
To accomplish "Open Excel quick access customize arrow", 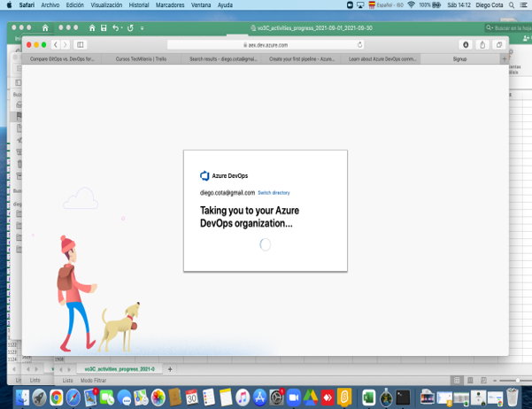I will 143,28.
